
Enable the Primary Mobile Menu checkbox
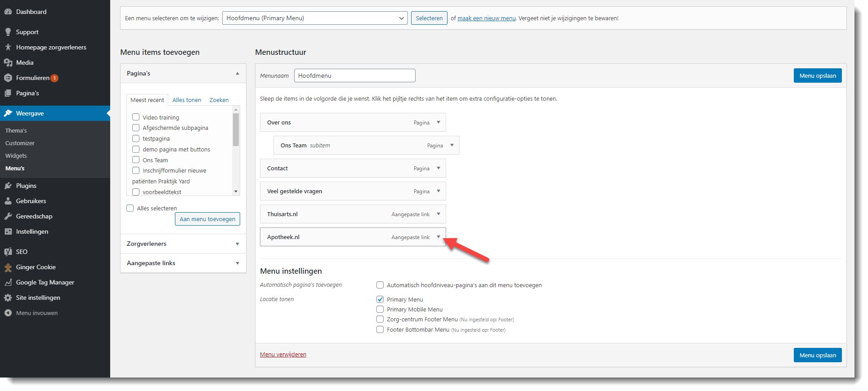380,309
